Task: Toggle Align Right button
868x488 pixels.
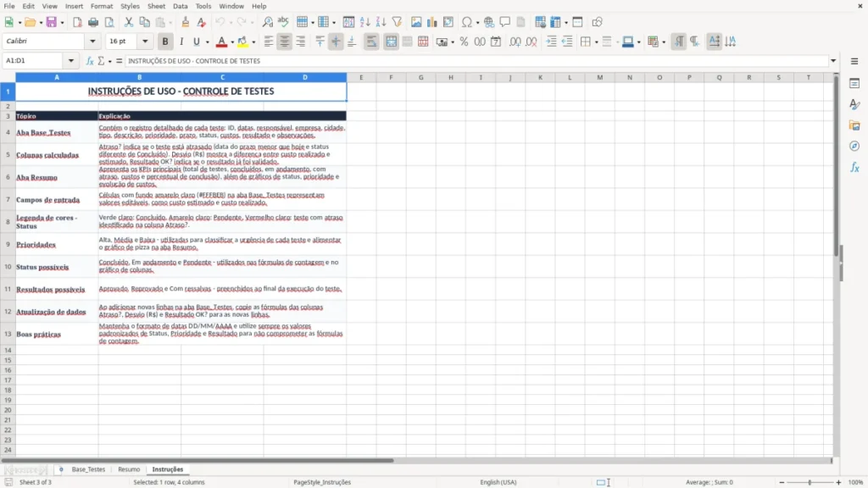Action: 301,42
